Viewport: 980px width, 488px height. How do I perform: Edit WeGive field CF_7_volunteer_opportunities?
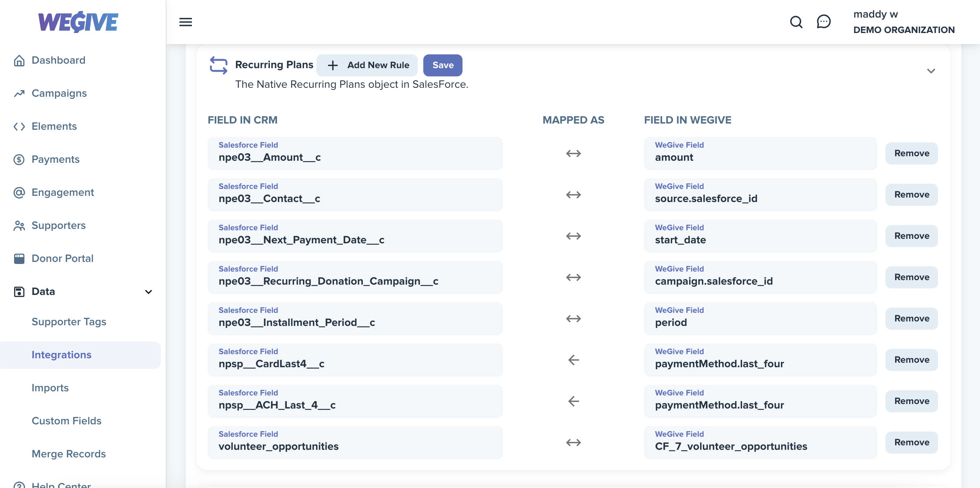[760, 443]
